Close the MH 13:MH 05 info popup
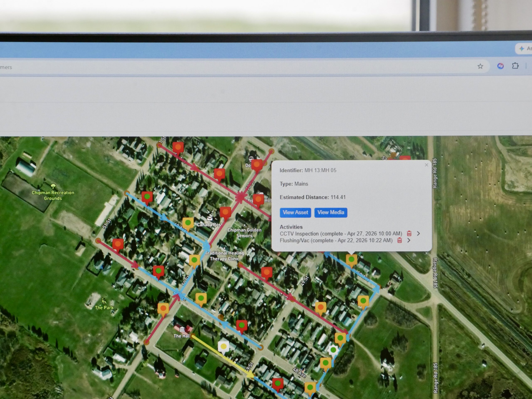This screenshot has height=399, width=532. [x=426, y=165]
